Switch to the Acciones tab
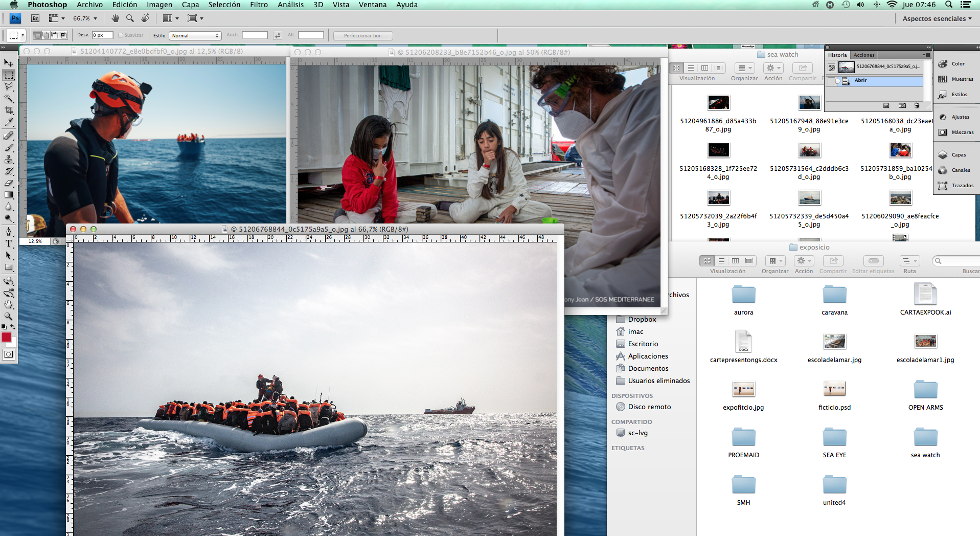Image resolution: width=980 pixels, height=536 pixels. click(864, 55)
